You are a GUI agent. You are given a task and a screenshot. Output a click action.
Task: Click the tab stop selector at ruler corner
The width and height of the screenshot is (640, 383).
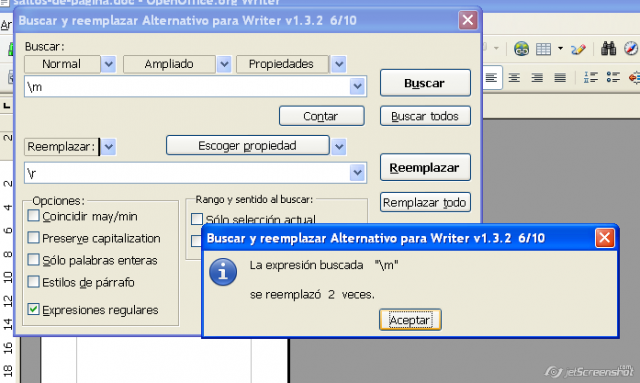7,106
